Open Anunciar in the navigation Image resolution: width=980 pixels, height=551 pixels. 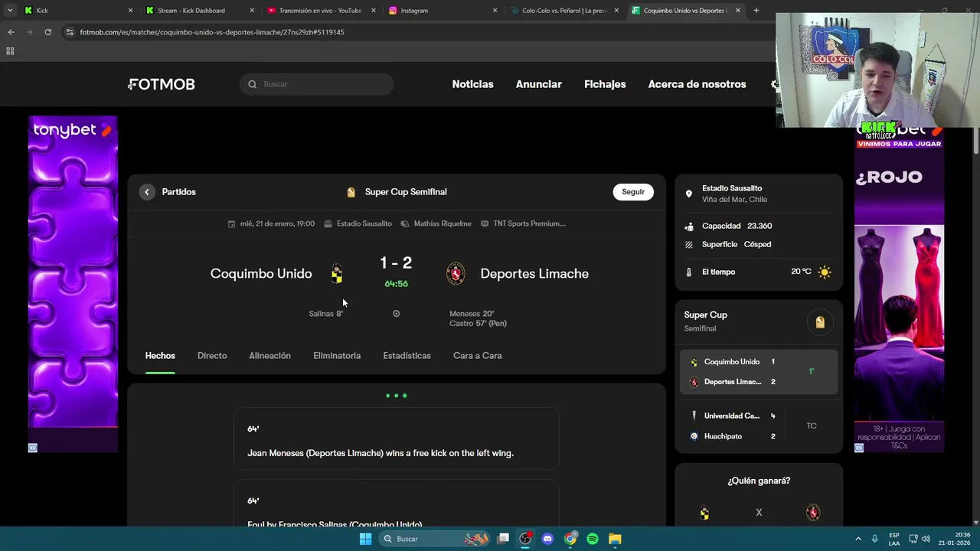pyautogui.click(x=538, y=84)
